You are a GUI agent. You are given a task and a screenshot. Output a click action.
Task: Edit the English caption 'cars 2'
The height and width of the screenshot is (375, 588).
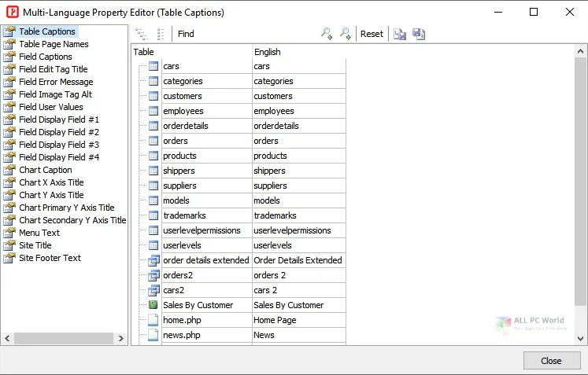299,290
